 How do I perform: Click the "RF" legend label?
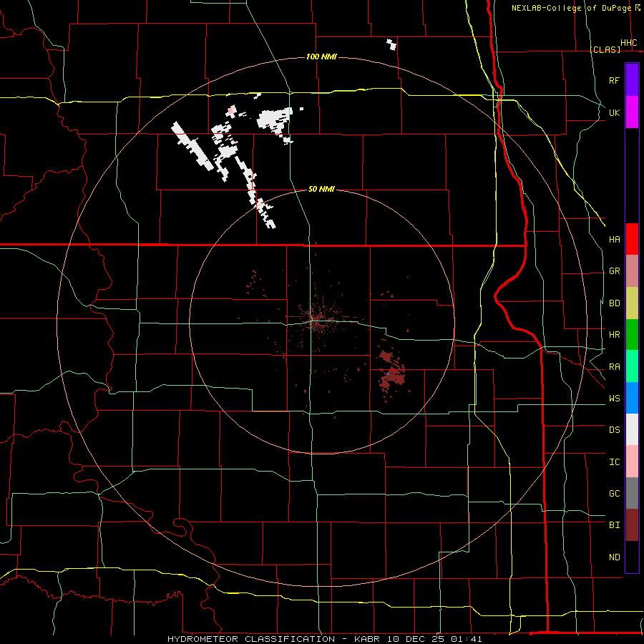[614, 80]
